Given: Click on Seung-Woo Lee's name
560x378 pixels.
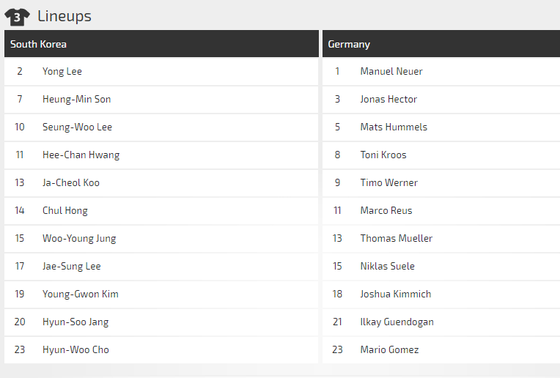Looking at the screenshot, I should pyautogui.click(x=77, y=127).
